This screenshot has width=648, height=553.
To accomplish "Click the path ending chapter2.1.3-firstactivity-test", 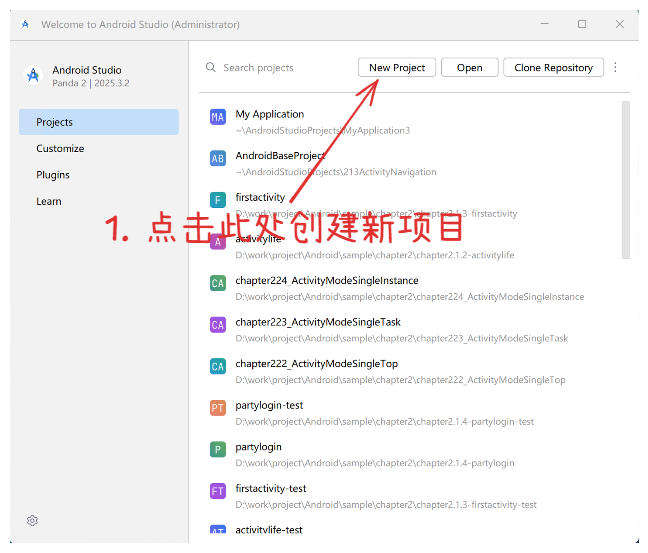I will [x=386, y=505].
